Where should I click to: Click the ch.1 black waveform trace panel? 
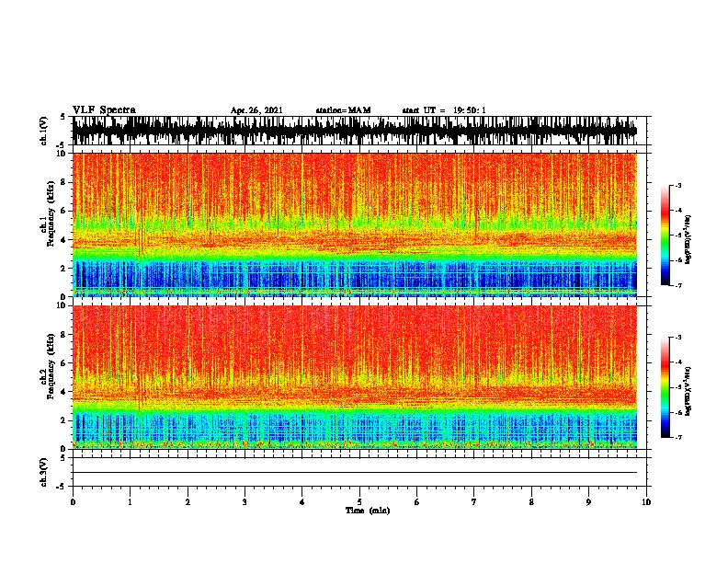pyautogui.click(x=355, y=131)
